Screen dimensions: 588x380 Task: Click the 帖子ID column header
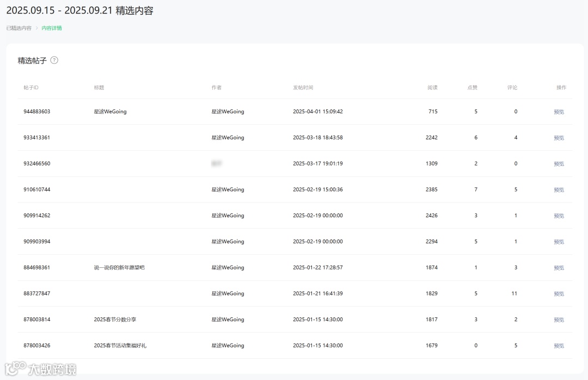tap(30, 88)
